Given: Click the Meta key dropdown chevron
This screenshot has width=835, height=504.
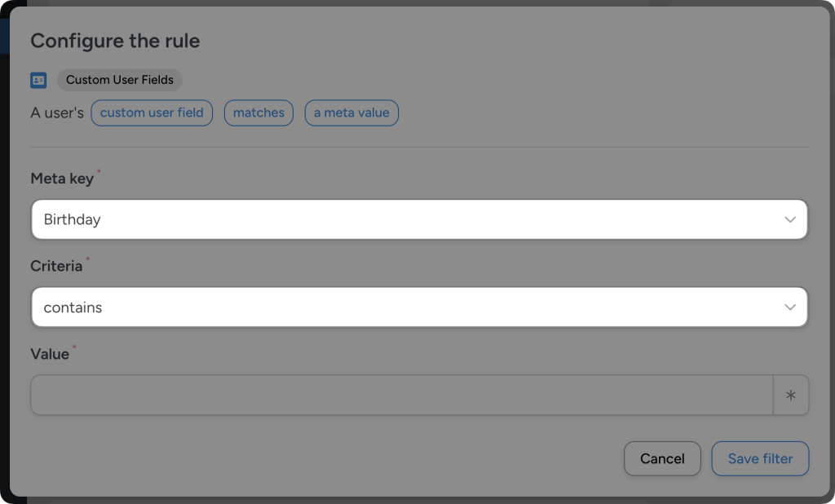Looking at the screenshot, I should pos(789,219).
